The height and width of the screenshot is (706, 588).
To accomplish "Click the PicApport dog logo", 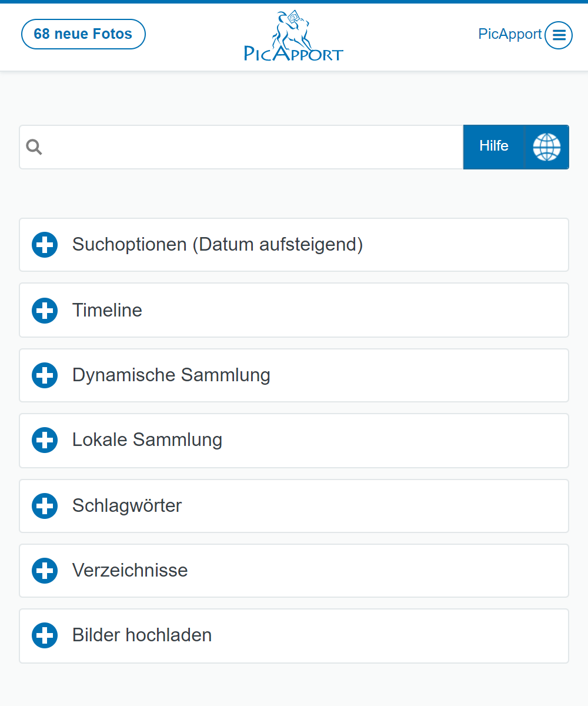I will (293, 36).
